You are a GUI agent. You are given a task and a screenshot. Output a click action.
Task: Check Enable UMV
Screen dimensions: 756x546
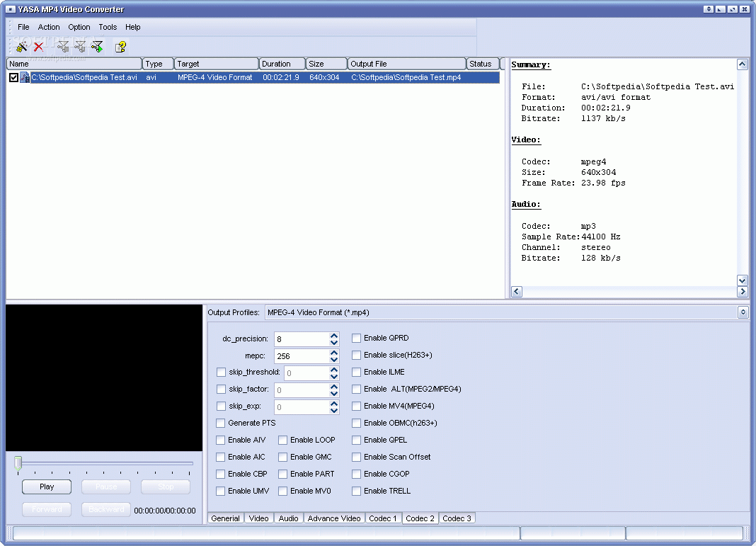(220, 491)
